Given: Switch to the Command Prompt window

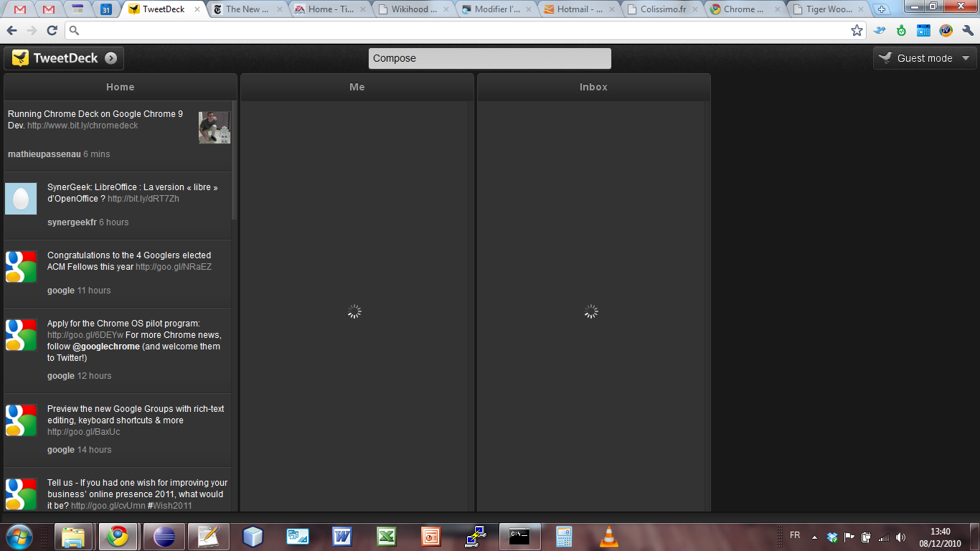Looking at the screenshot, I should 520,537.
